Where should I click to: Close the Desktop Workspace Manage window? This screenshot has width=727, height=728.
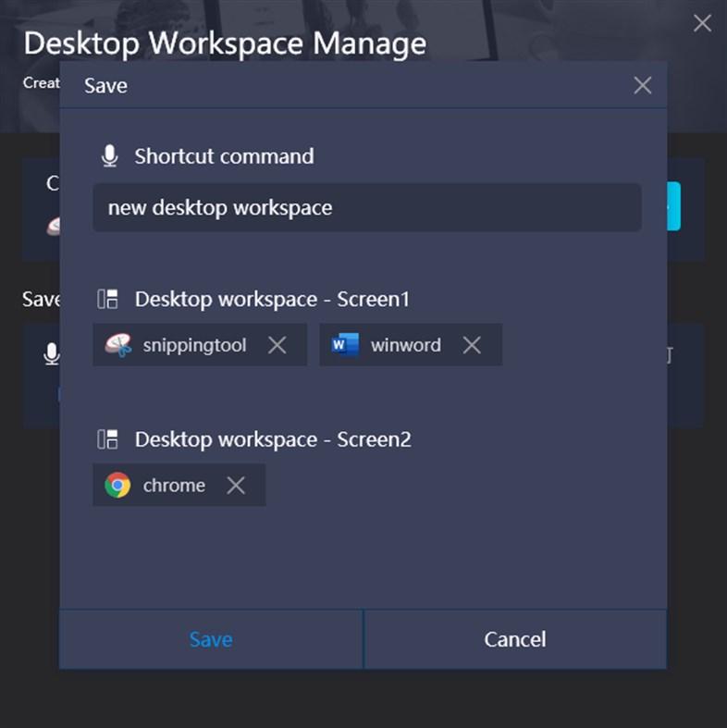[702, 23]
